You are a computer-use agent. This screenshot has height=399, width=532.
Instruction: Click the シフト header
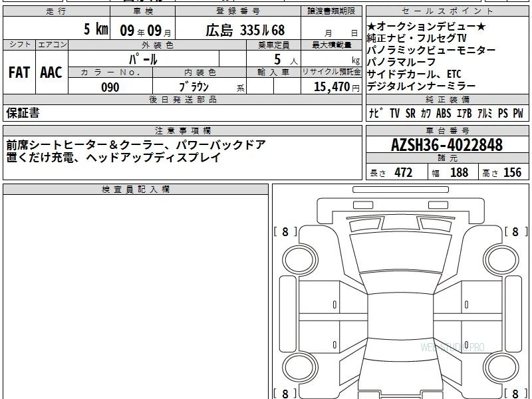19,45
